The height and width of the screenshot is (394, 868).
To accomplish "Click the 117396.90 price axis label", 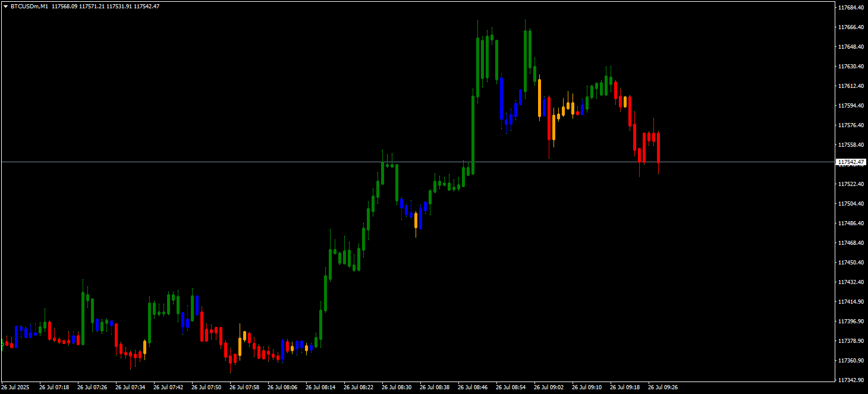I will (x=851, y=321).
